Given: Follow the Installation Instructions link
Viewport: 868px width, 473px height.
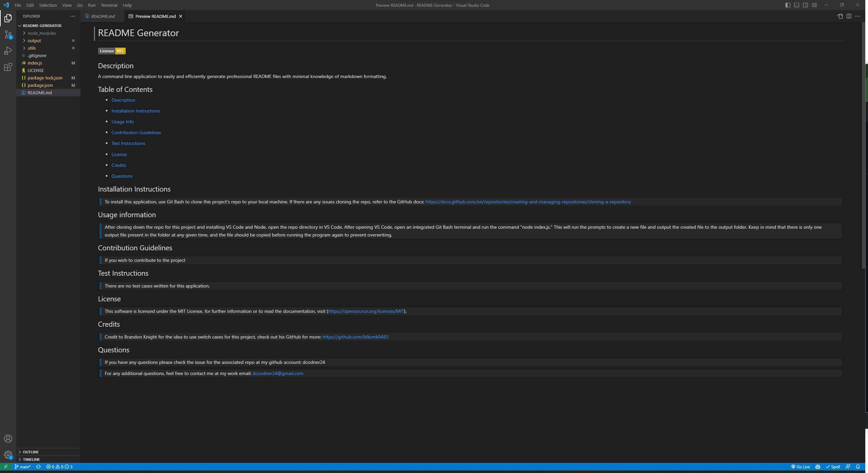Looking at the screenshot, I should [136, 110].
